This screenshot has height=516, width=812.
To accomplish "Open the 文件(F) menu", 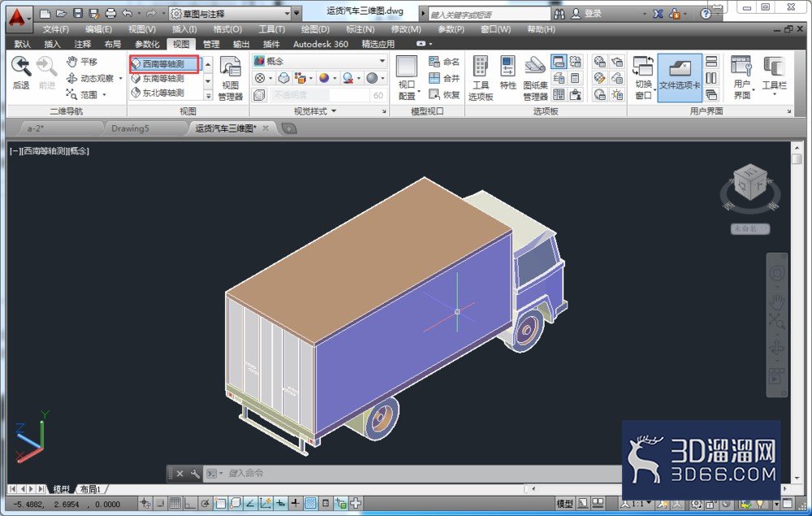I will (55, 29).
